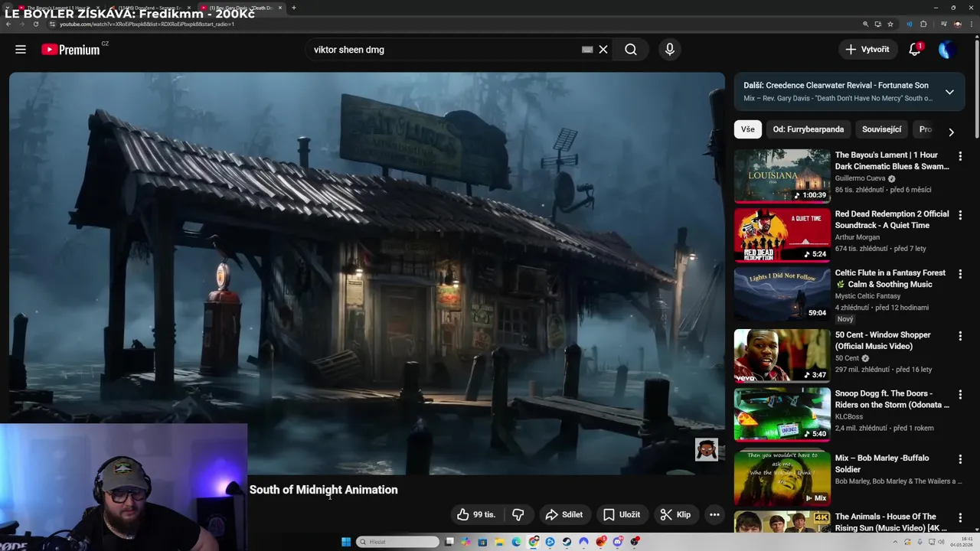Show more filter chips with the right arrow
980x551 pixels.
point(951,132)
